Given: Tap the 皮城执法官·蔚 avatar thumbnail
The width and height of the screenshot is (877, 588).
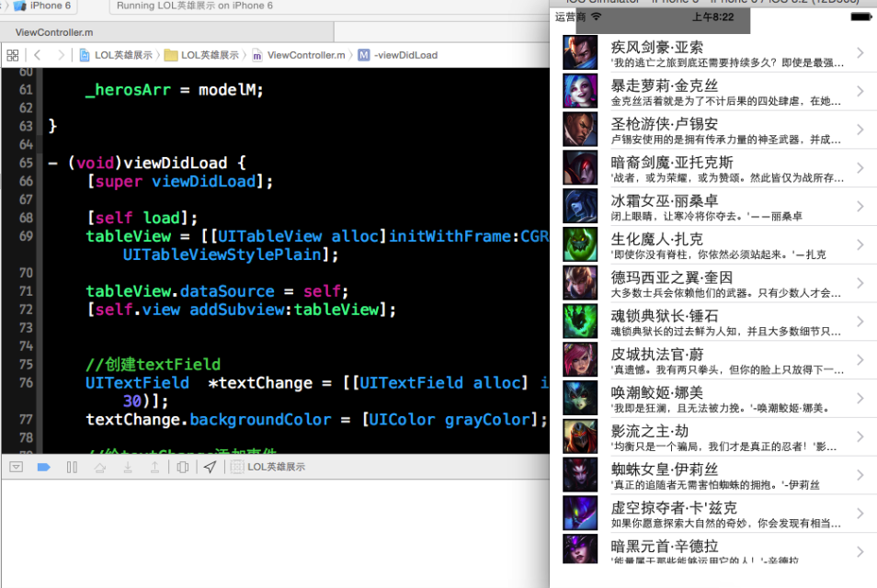Looking at the screenshot, I should coord(580,359).
